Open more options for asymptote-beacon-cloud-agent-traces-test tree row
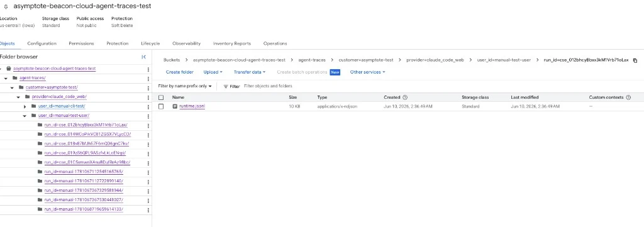The height and width of the screenshot is (227, 644). [x=148, y=69]
